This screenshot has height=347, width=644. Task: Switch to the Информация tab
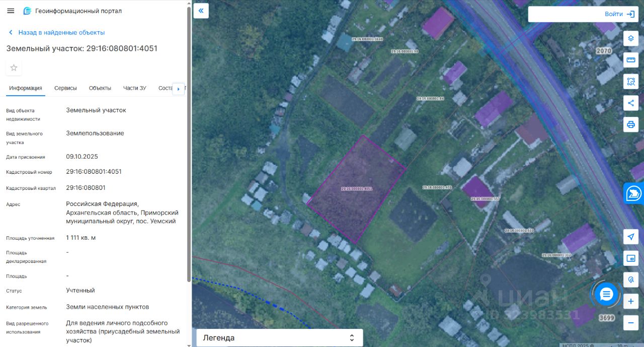click(x=26, y=88)
